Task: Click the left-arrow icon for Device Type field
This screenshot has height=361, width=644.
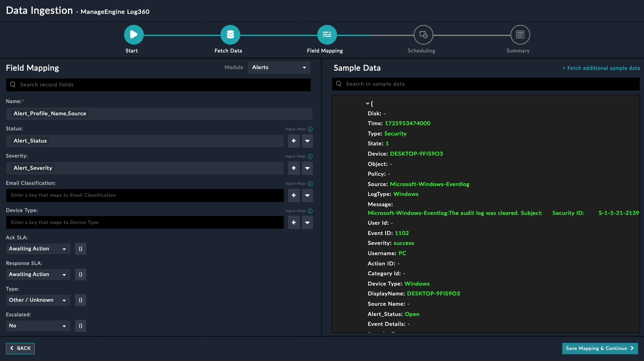Action: point(294,223)
